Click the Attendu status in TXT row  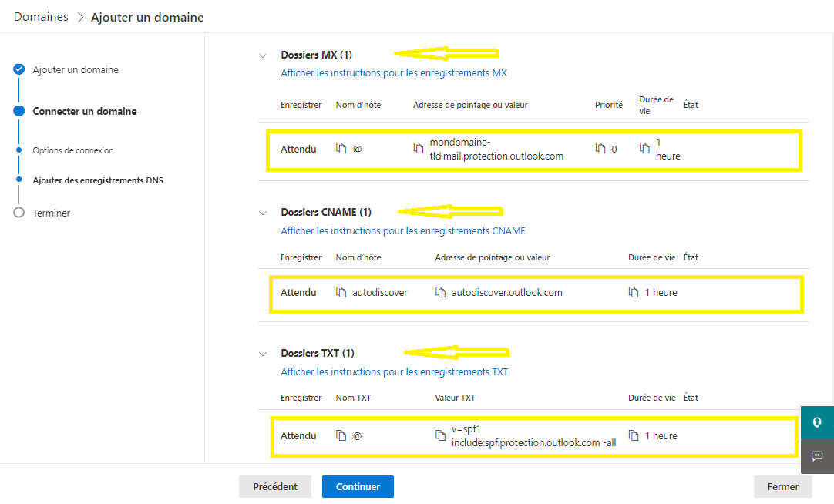point(298,436)
